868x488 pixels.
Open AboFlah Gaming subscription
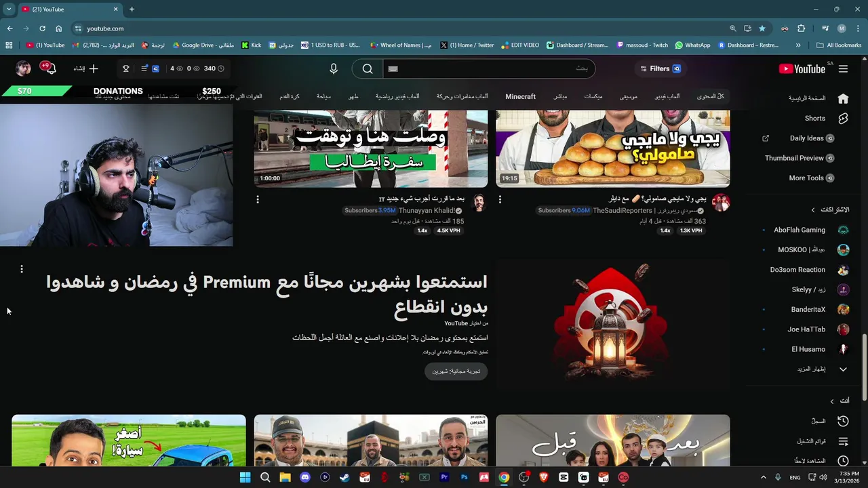tap(805, 230)
